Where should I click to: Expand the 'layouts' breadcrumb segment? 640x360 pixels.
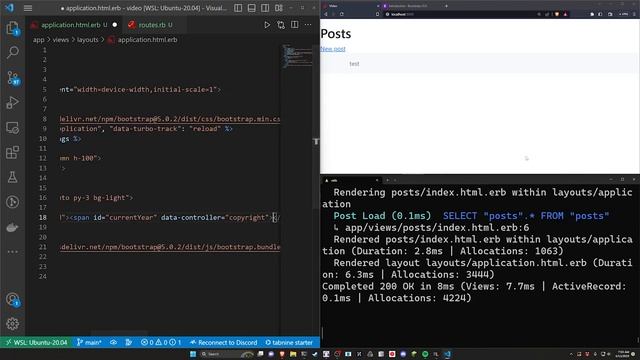tap(87, 40)
